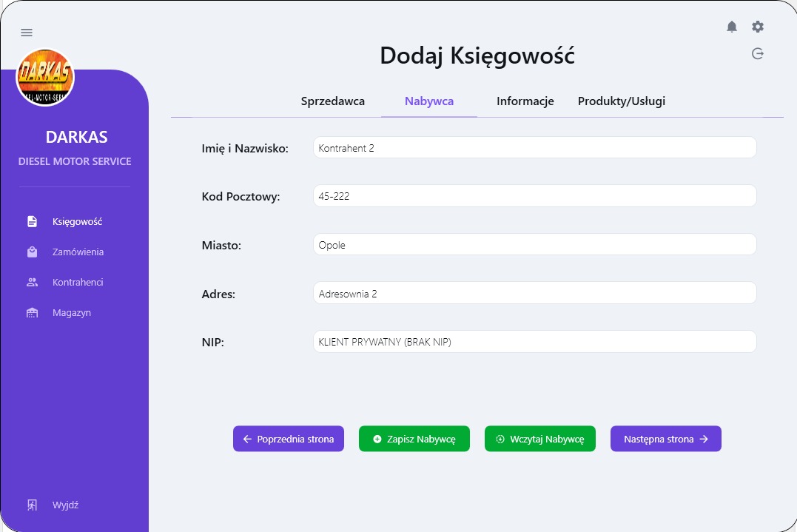
Task: Click the NIP label
Action: coord(213,343)
